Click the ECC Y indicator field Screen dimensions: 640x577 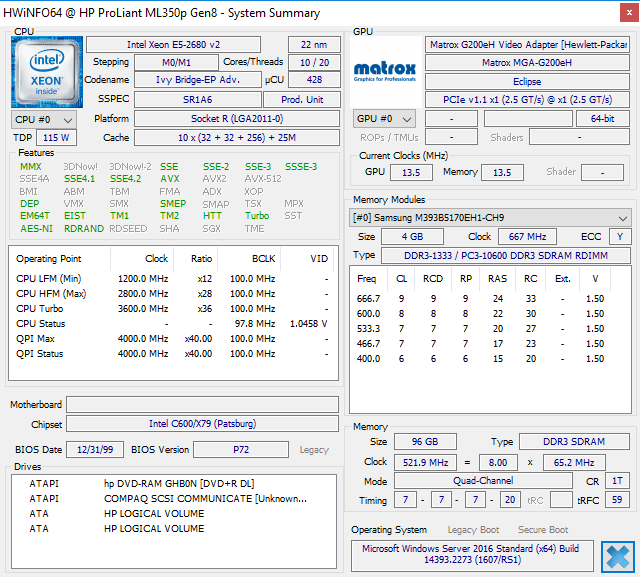point(620,237)
